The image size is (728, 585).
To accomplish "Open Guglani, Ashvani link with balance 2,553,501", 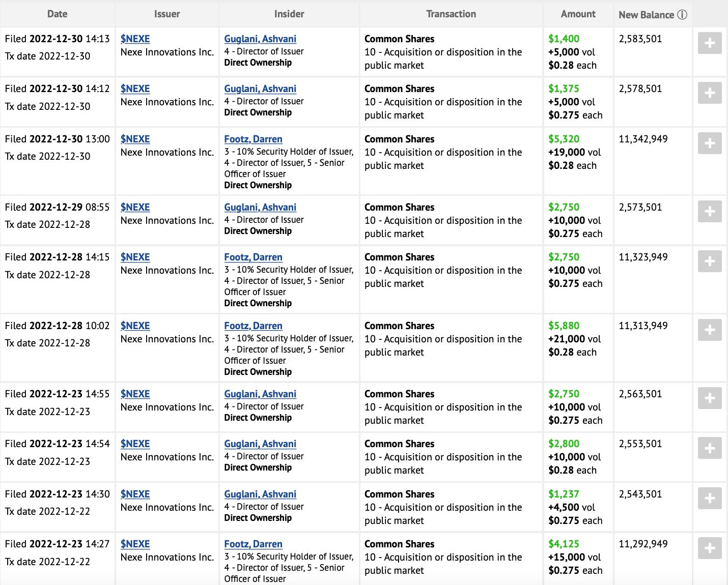I will (260, 444).
